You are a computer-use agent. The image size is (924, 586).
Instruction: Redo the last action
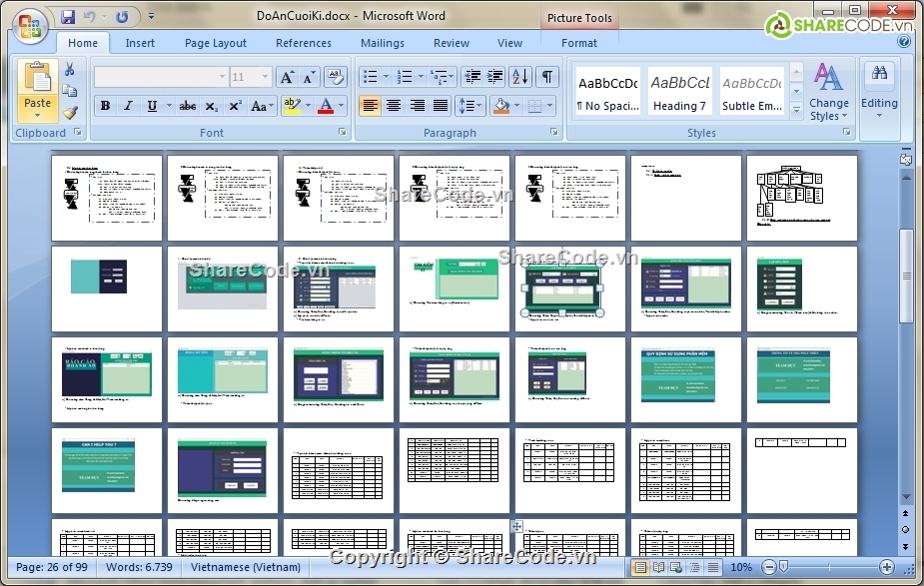click(122, 17)
